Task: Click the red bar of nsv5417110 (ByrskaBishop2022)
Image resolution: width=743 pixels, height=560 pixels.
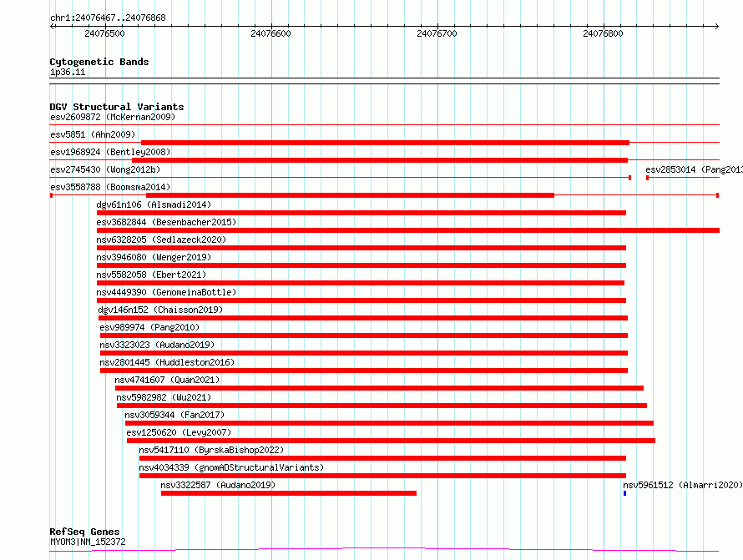Action: pos(382,458)
